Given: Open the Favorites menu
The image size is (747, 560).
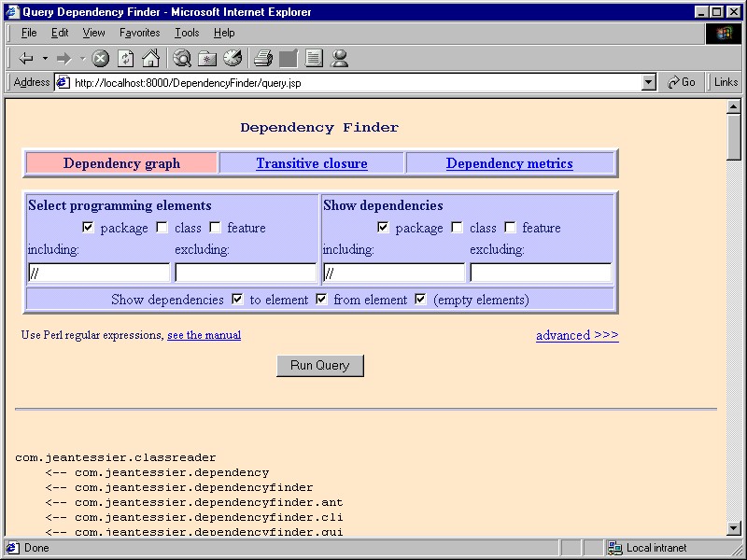Looking at the screenshot, I should coord(139,33).
